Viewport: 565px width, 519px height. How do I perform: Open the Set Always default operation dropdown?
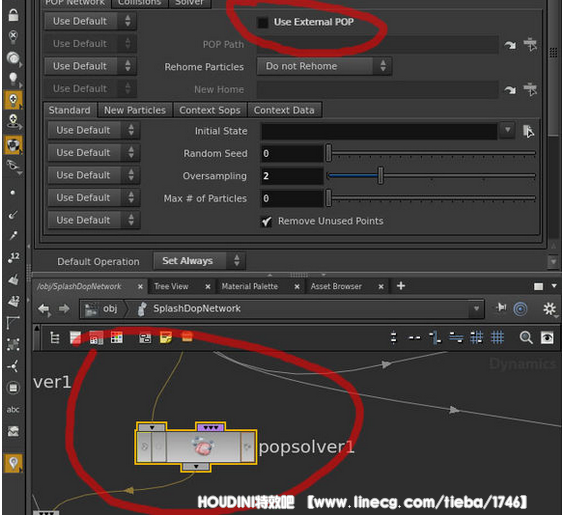click(199, 261)
